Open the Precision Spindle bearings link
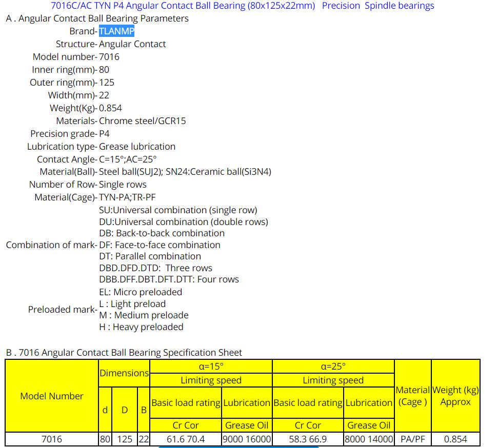This screenshot has width=498, height=448. point(377,6)
